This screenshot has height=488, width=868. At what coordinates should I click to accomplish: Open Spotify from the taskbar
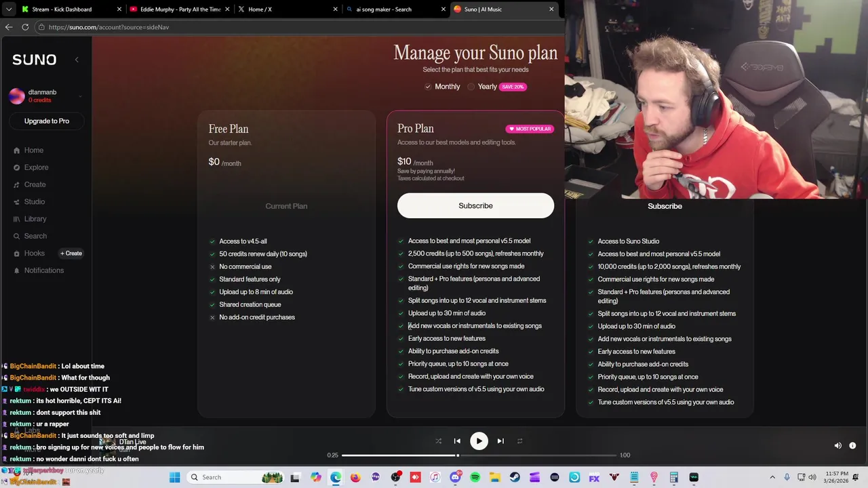pyautogui.click(x=475, y=477)
